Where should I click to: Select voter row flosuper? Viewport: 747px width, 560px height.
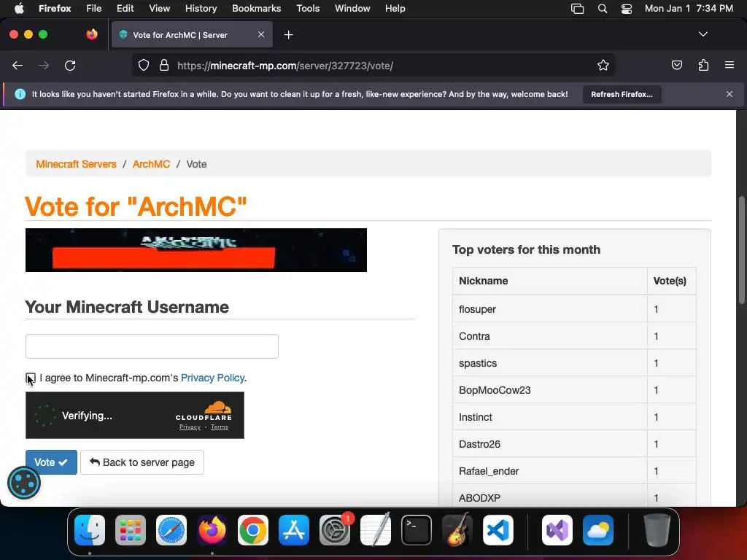574,309
